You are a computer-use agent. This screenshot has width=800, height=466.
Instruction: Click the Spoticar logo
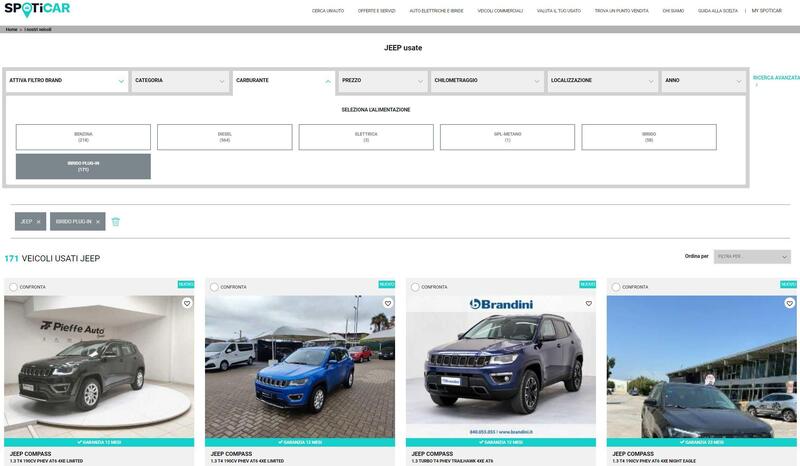click(x=37, y=10)
